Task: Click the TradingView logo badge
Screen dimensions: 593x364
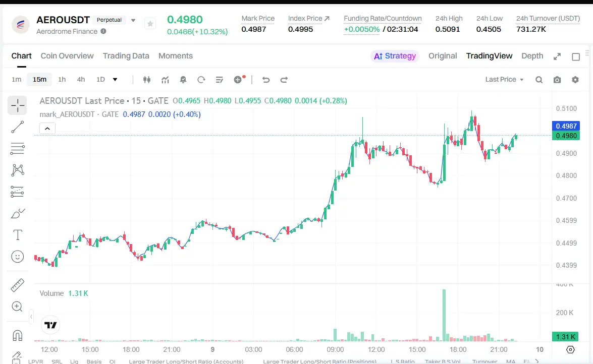Action: pos(50,325)
